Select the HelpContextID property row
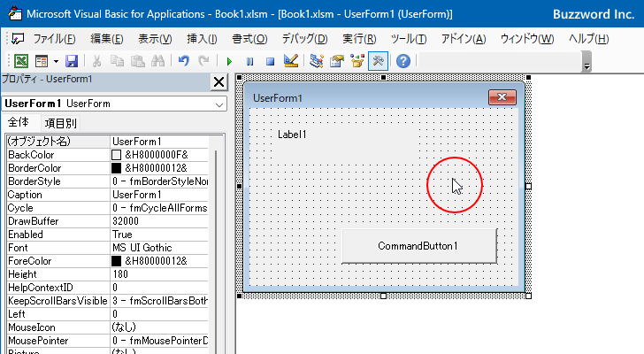This screenshot has height=354, width=644. coord(108,288)
